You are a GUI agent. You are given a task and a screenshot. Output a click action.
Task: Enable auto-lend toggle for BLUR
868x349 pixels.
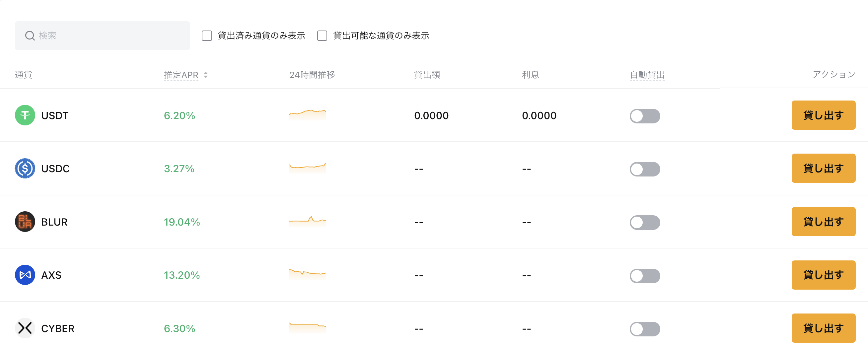[x=645, y=223]
